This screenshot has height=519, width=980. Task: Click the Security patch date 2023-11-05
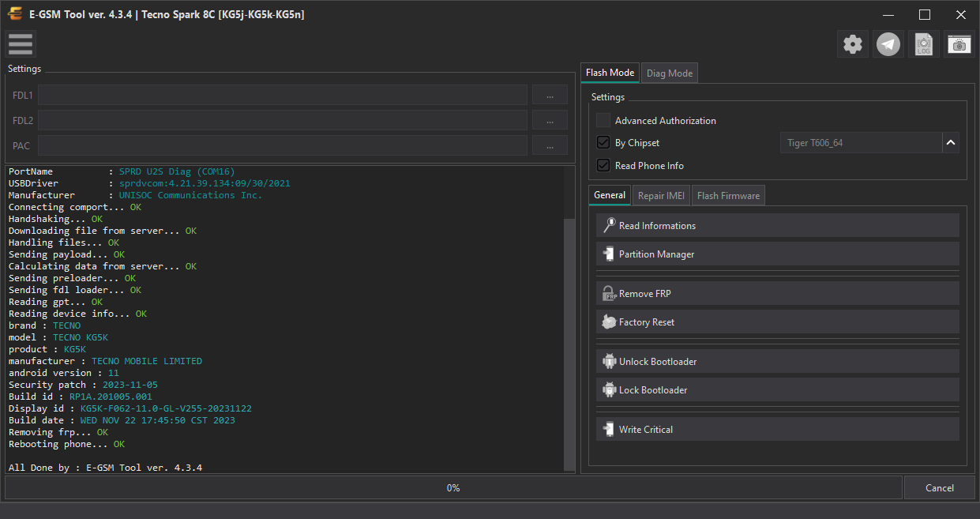[130, 385]
